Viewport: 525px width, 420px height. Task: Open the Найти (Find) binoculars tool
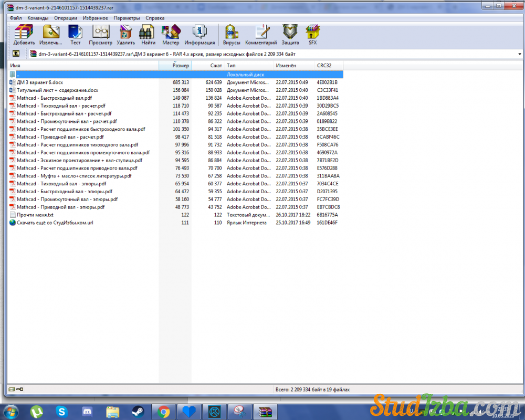148,35
